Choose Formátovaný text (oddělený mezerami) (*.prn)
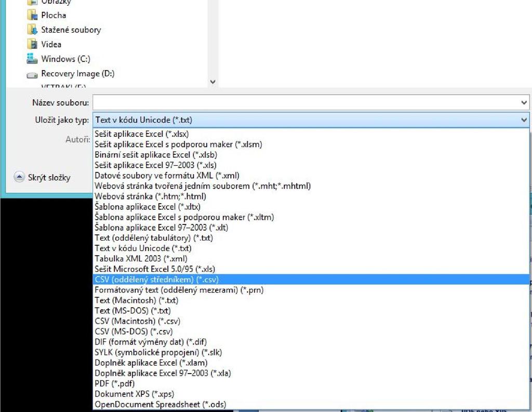This screenshot has height=412, width=532. 311,290
